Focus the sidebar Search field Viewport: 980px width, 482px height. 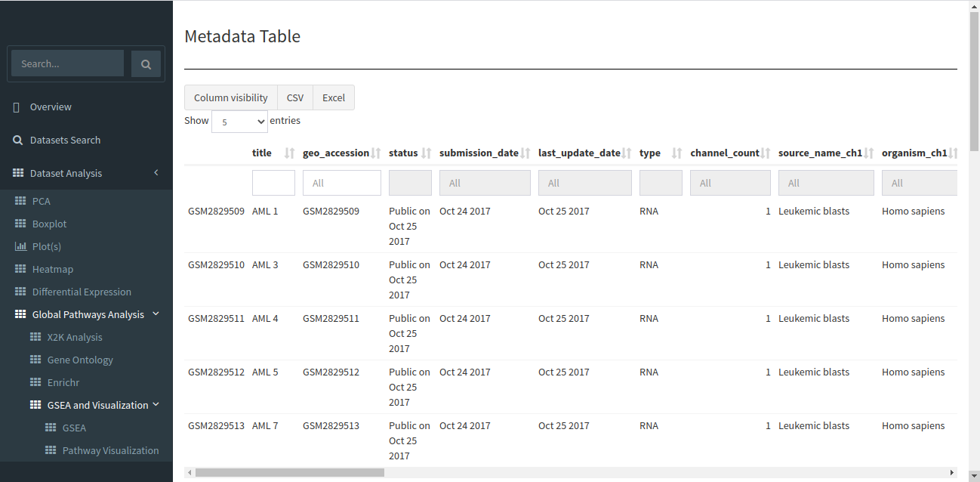point(67,64)
